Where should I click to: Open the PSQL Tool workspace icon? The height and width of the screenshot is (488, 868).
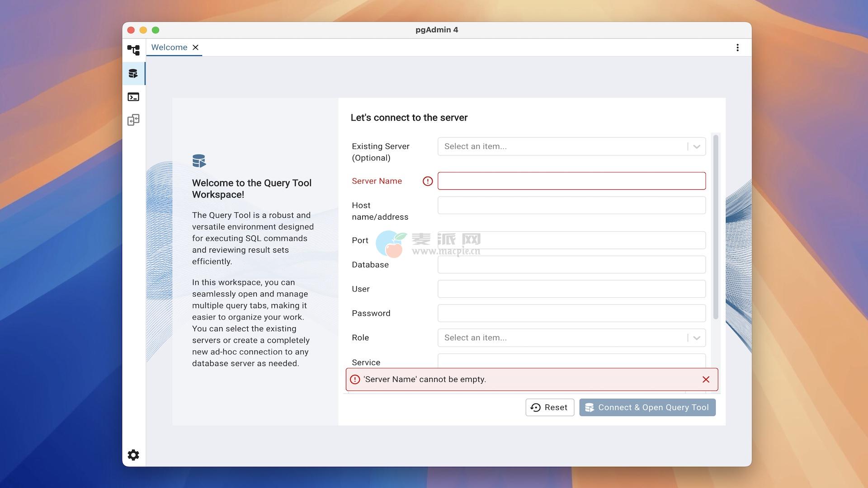pos(133,97)
